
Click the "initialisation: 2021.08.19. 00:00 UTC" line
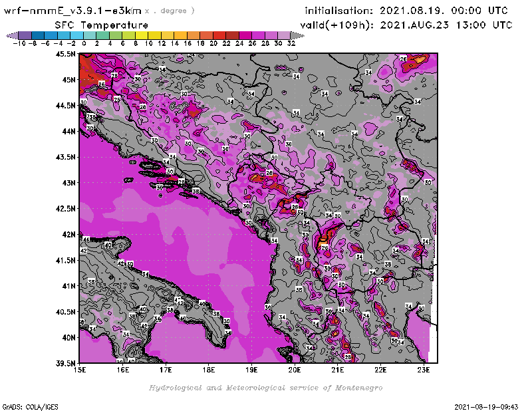(x=406, y=11)
